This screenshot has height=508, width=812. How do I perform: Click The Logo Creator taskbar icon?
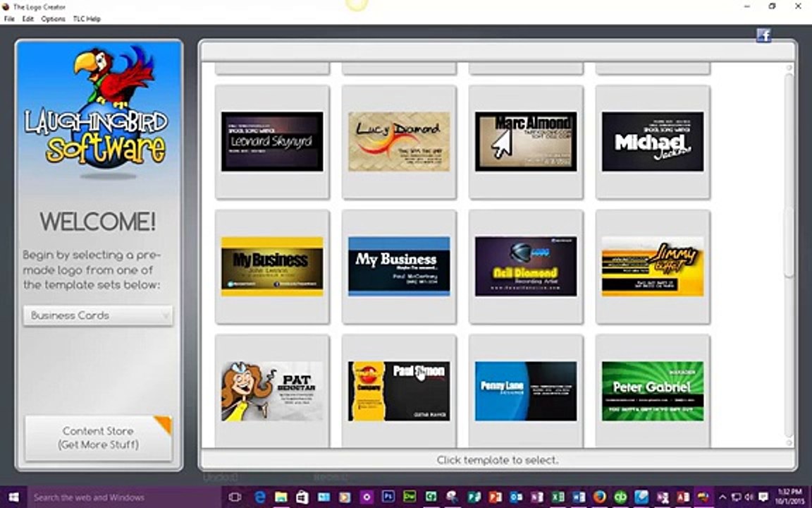[x=703, y=497]
